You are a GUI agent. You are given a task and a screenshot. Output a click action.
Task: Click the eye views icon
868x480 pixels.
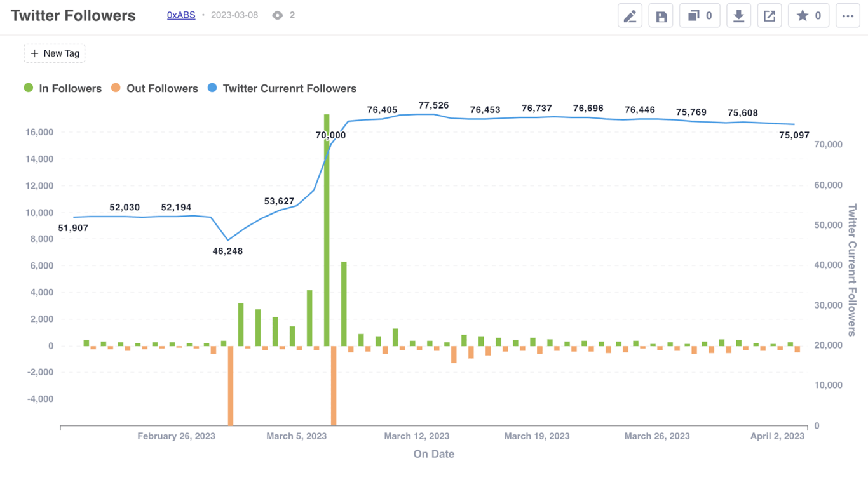277,15
